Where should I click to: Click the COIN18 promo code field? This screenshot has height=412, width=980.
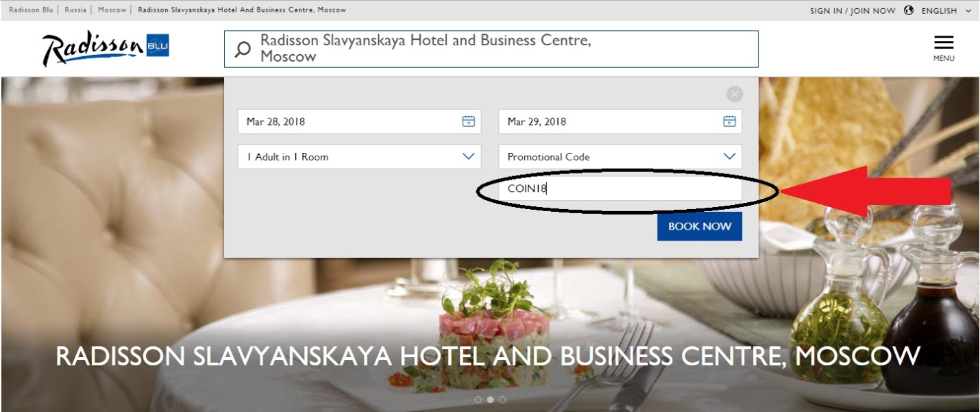click(x=620, y=189)
